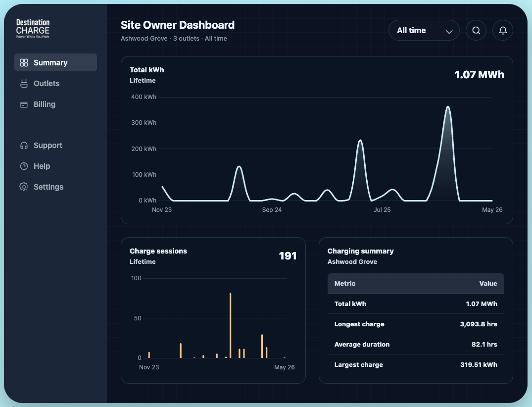
Task: Click the 100 kWh axis label
Action: coord(144,175)
